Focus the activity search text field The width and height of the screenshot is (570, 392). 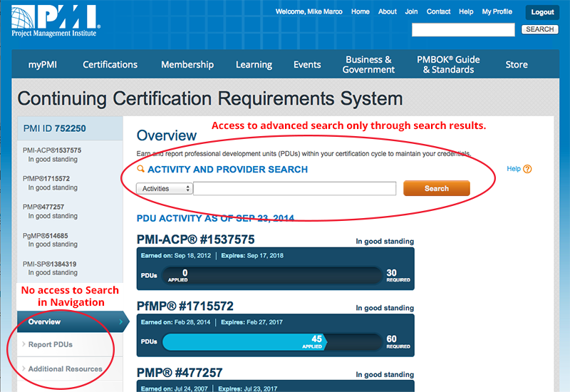(x=295, y=189)
